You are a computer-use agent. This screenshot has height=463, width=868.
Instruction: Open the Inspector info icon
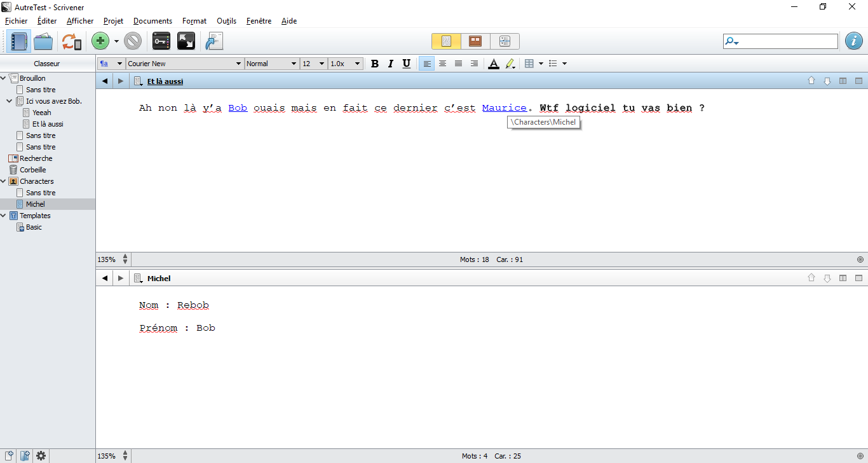[853, 41]
